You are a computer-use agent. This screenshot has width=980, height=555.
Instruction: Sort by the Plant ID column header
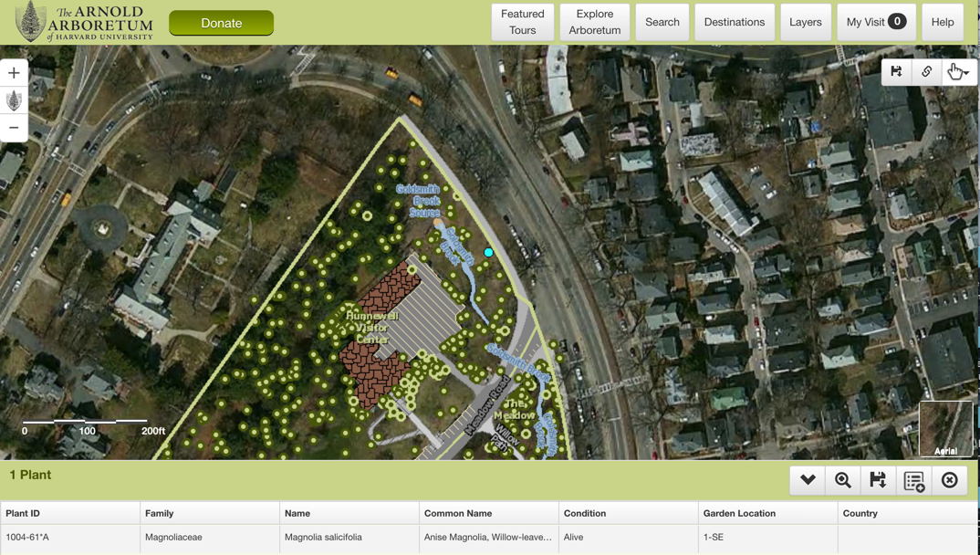70,513
